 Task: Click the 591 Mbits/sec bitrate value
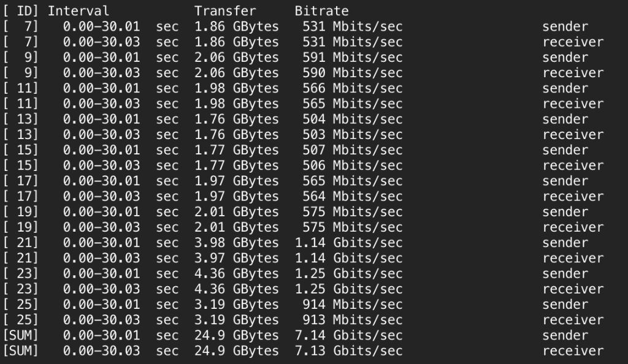(x=353, y=58)
